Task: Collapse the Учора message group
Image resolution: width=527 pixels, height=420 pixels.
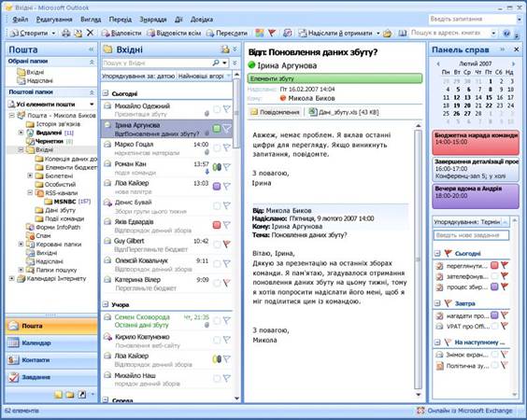Action: [x=106, y=304]
